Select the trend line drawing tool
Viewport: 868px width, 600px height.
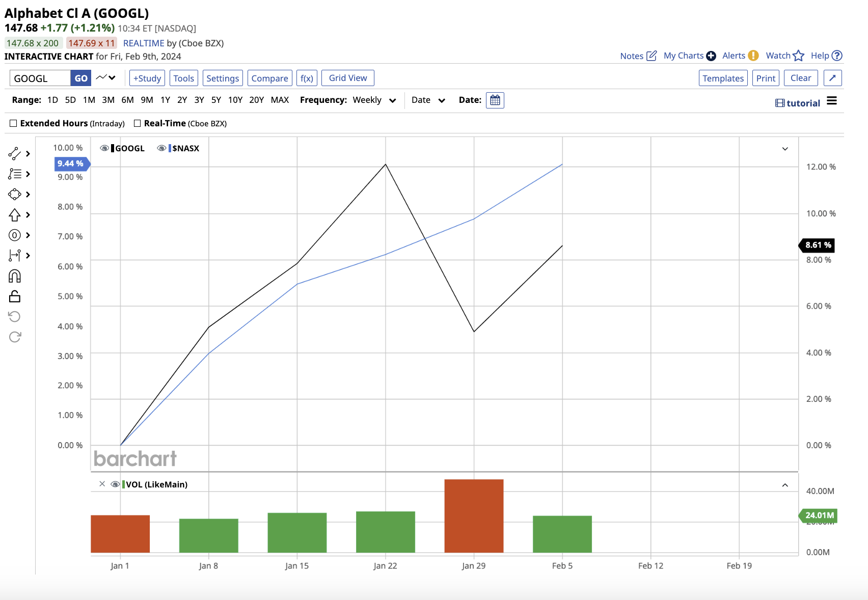pyautogui.click(x=14, y=154)
